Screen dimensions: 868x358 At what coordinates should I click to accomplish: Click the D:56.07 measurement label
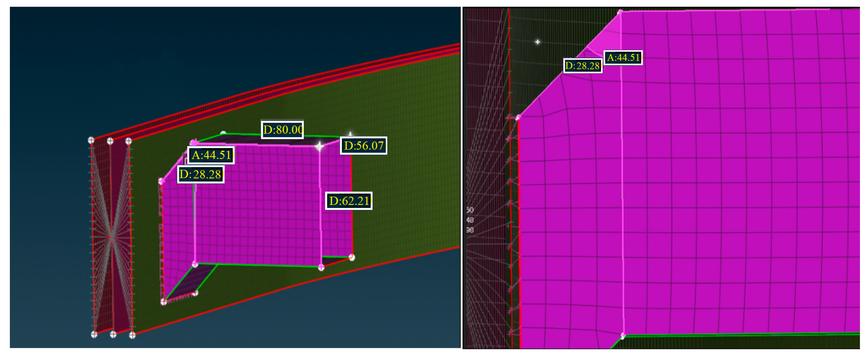click(x=363, y=145)
